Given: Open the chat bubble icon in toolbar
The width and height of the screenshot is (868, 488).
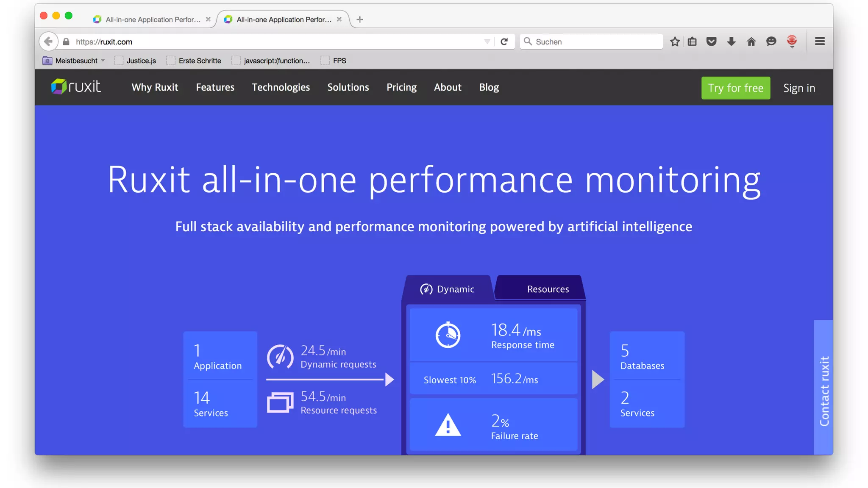Looking at the screenshot, I should click(x=771, y=42).
